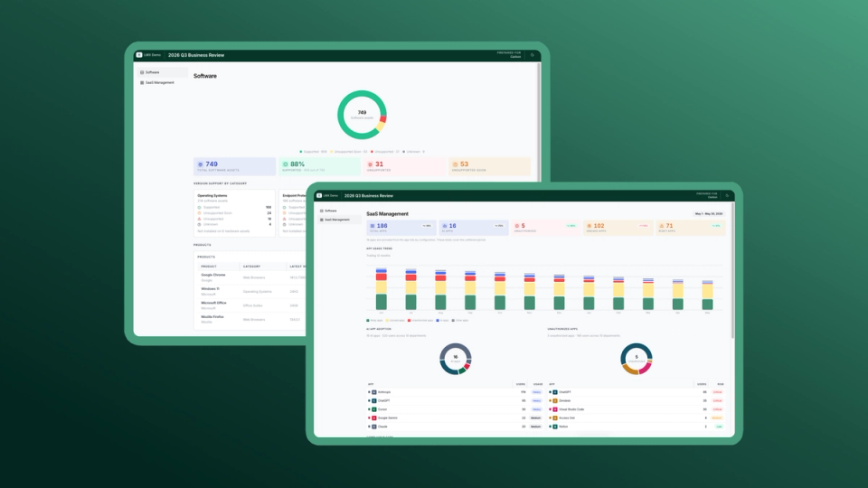Click the Critical risk badge for Zendesk
This screenshot has width=868, height=488.
pos(717,400)
